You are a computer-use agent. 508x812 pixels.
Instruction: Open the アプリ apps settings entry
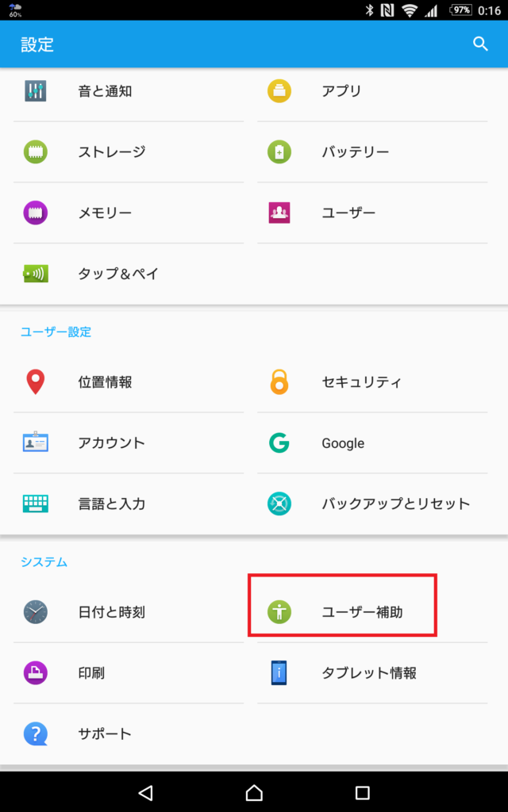click(x=341, y=91)
